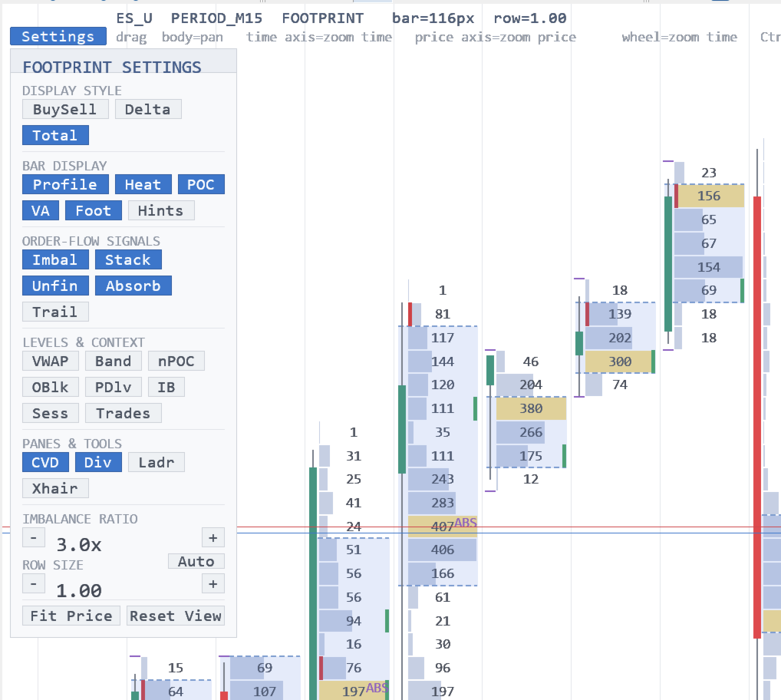Toggle the Absorb signal
Image resolution: width=781 pixels, height=700 pixels.
click(133, 286)
